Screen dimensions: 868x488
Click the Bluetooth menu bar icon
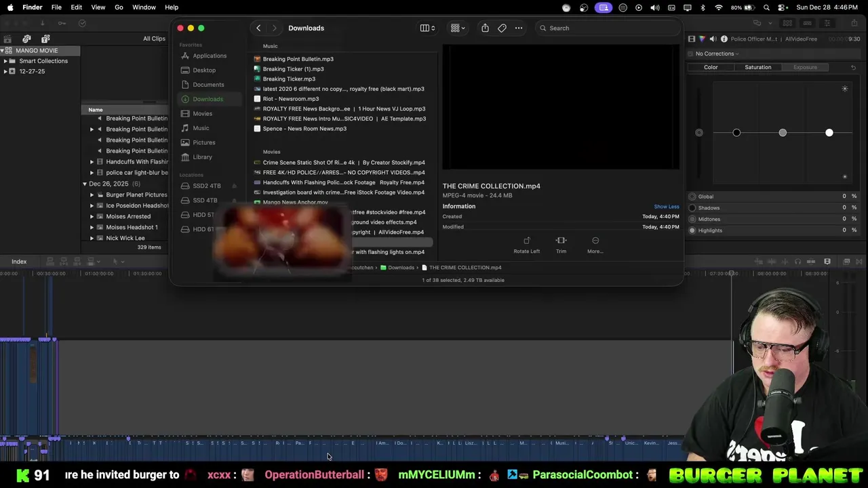coord(703,7)
